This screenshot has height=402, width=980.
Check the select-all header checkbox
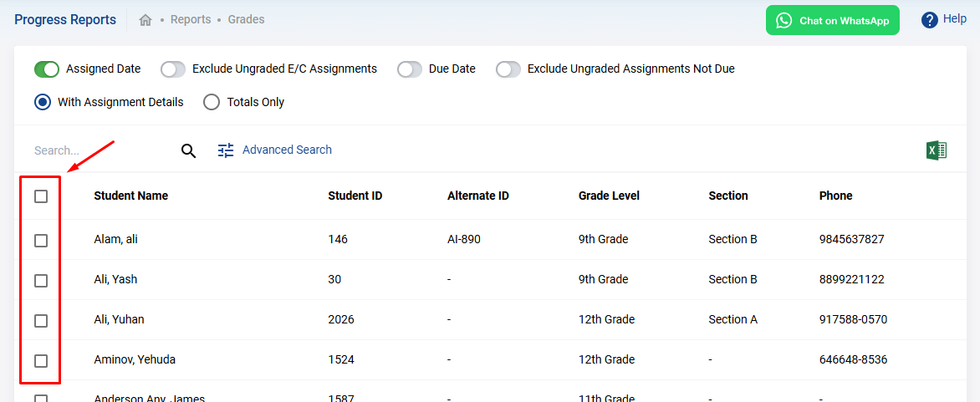pos(41,196)
